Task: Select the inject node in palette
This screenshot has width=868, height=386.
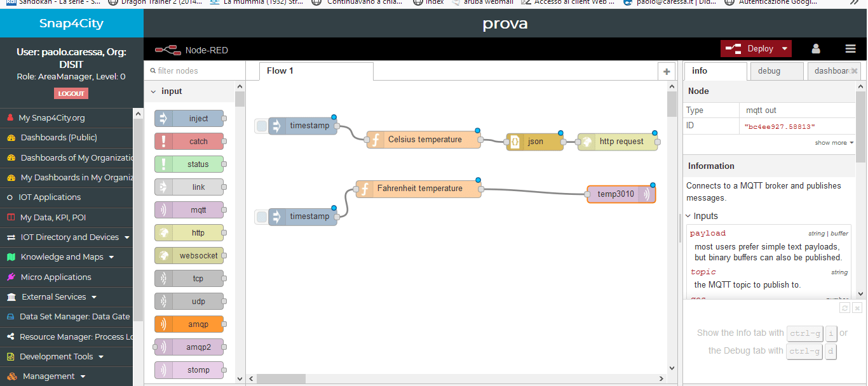Action: point(189,119)
